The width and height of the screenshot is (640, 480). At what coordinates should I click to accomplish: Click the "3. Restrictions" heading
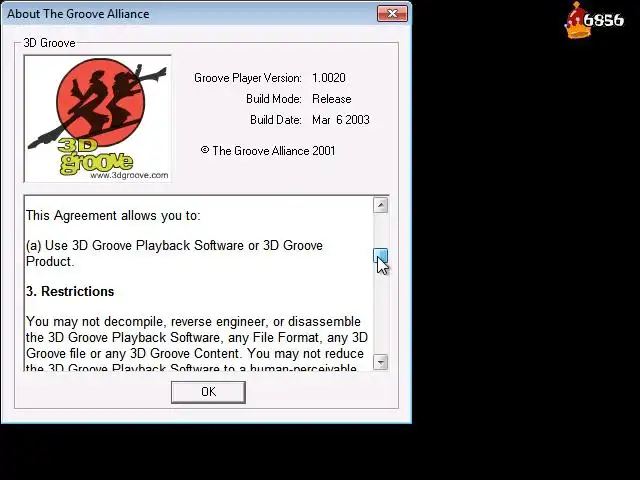point(70,291)
